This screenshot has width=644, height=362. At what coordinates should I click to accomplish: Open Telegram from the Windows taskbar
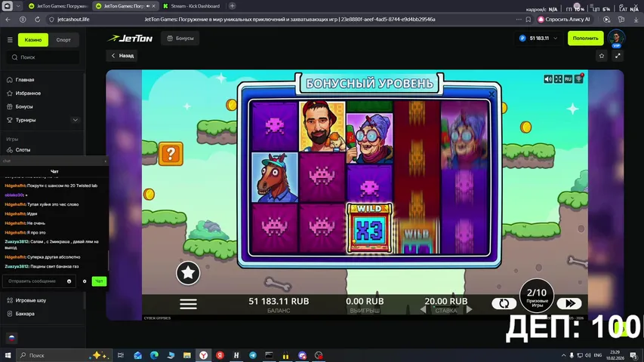click(253, 354)
